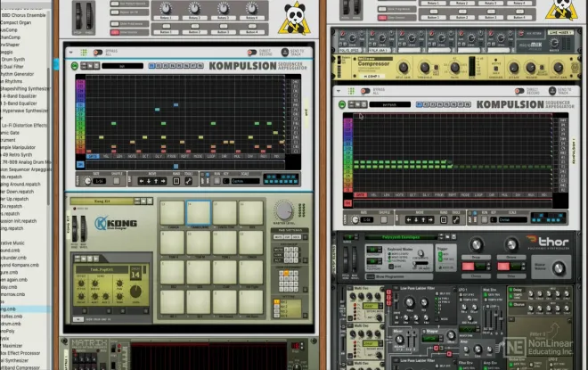Click move-right arrow on right Kompulsion

[x=430, y=220]
